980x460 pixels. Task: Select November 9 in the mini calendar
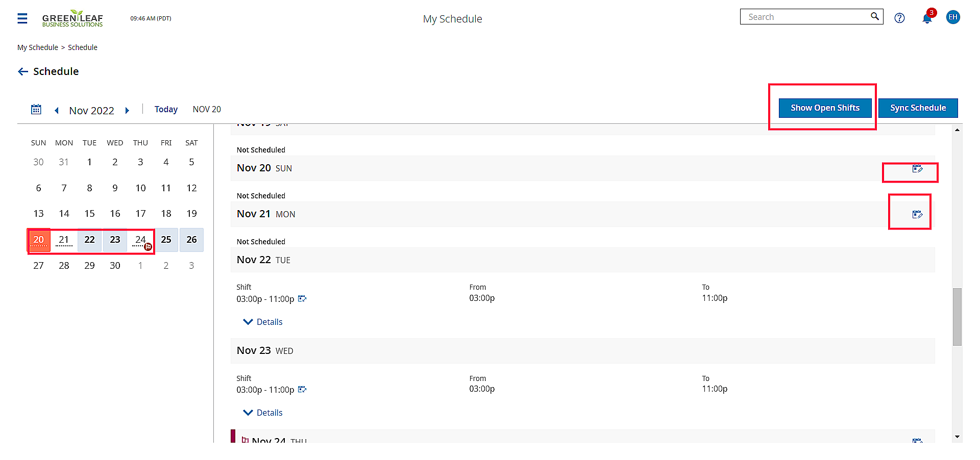pos(115,188)
